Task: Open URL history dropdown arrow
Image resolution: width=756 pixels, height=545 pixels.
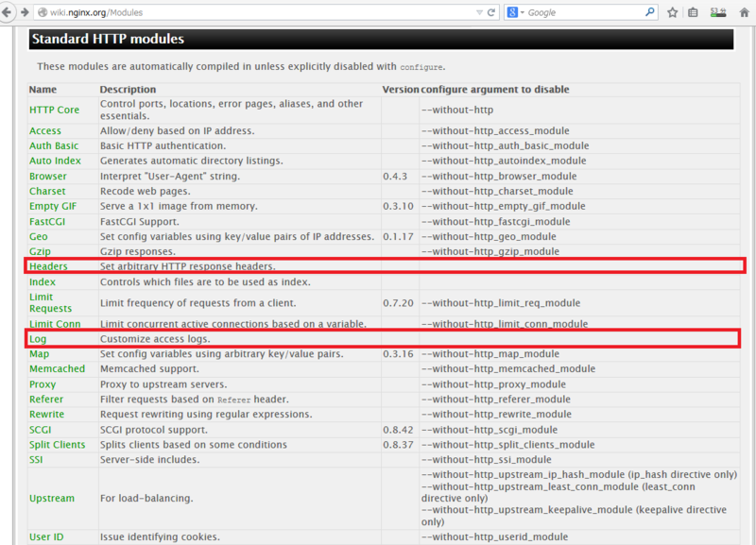Action: pyautogui.click(x=479, y=12)
